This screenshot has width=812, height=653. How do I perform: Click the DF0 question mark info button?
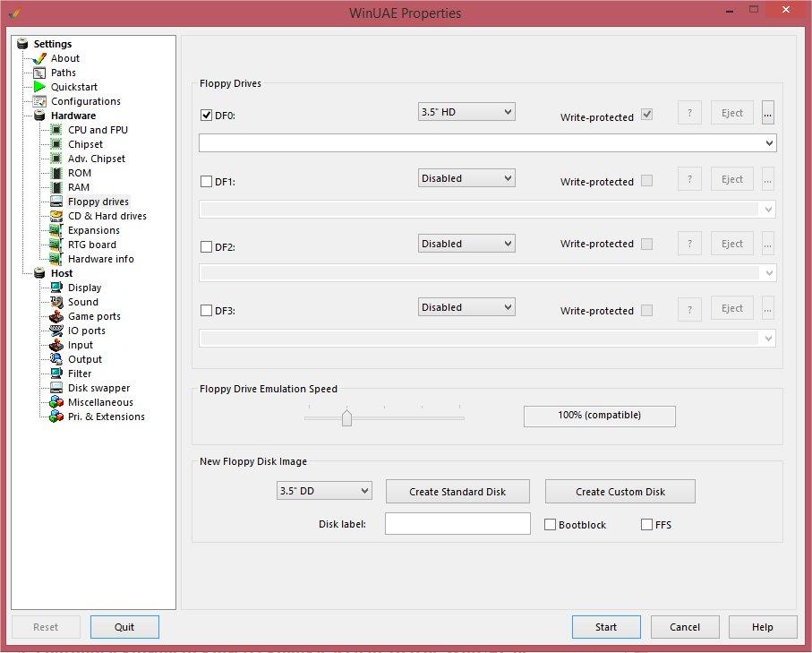[x=689, y=113]
